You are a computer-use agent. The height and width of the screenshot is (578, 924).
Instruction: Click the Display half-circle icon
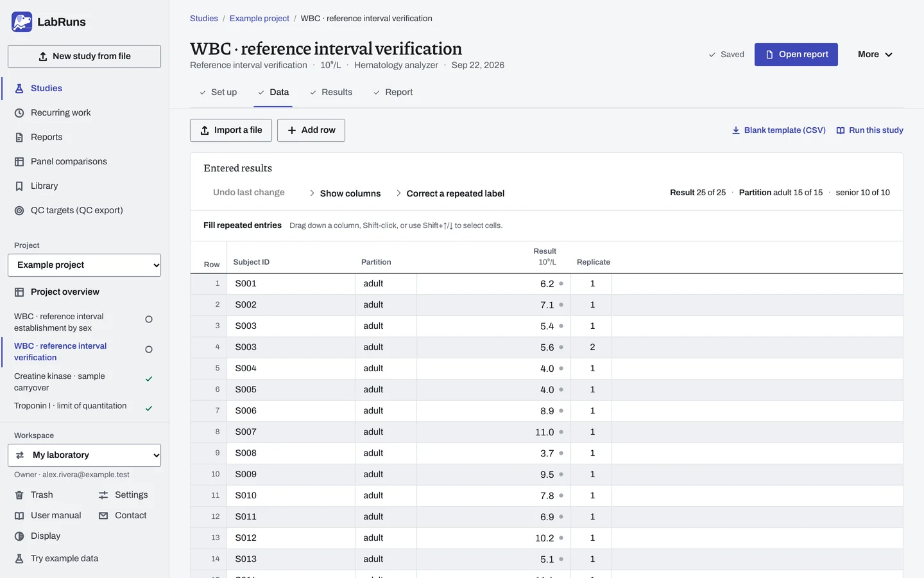pos(19,536)
